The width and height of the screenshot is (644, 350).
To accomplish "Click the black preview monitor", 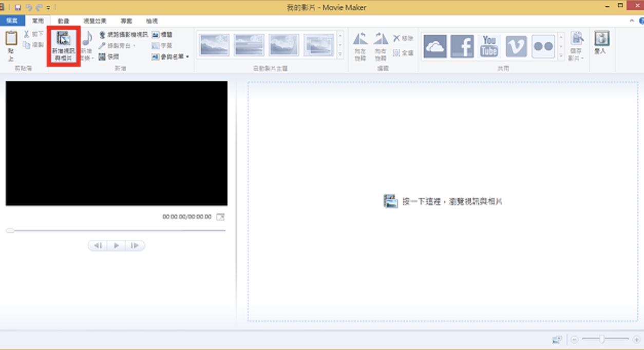I will click(117, 143).
